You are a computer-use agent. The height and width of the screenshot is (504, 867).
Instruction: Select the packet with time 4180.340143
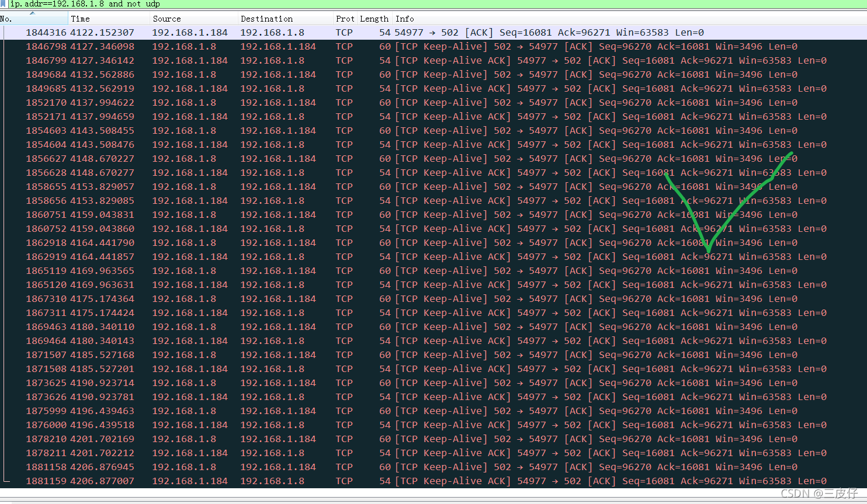(434, 341)
